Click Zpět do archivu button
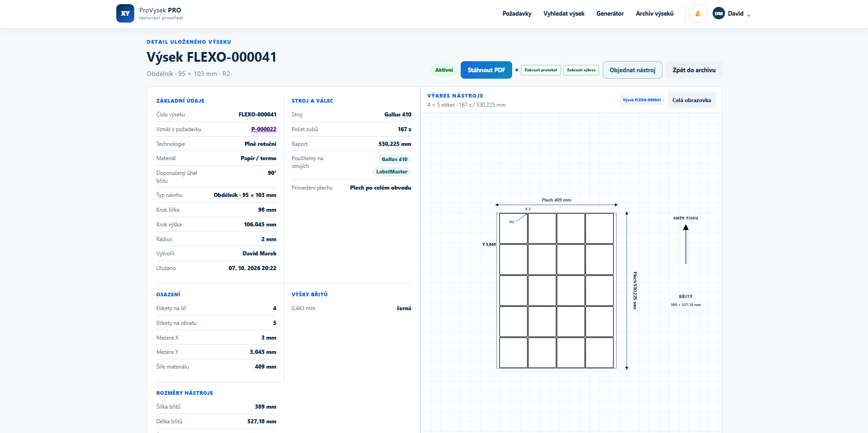This screenshot has height=433, width=868. (694, 70)
